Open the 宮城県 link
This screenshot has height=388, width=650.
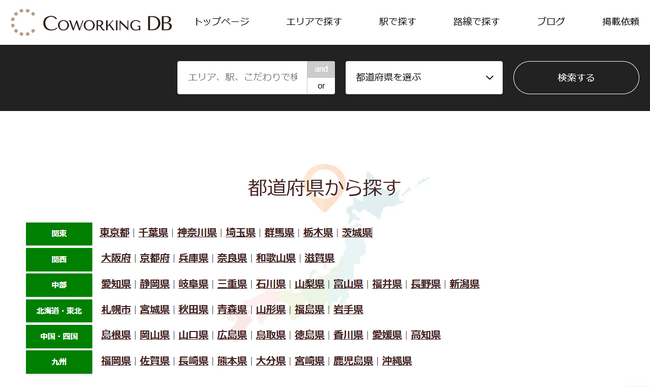click(155, 310)
